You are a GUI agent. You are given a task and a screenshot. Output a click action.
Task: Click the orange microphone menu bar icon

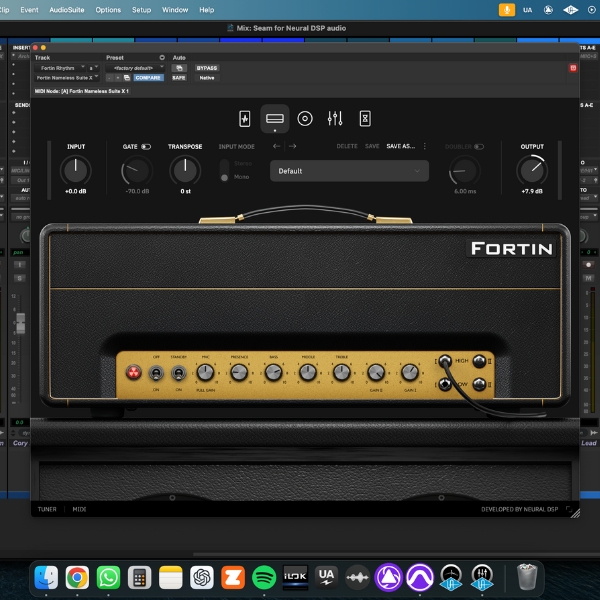507,10
